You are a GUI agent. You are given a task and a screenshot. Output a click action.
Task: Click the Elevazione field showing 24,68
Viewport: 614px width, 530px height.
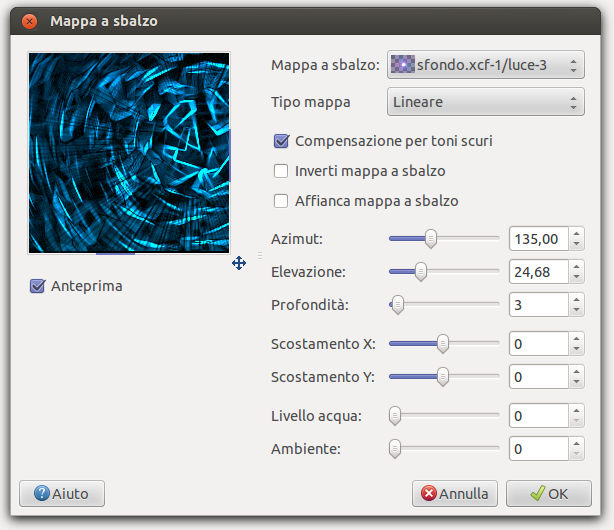539,271
